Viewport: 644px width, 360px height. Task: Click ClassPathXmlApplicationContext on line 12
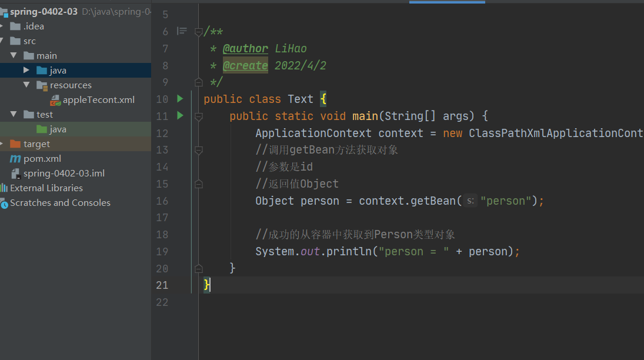pyautogui.click(x=556, y=133)
